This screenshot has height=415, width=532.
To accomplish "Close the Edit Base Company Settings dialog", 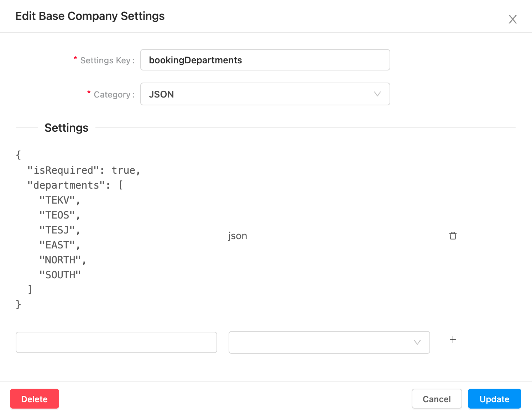I will (512, 19).
